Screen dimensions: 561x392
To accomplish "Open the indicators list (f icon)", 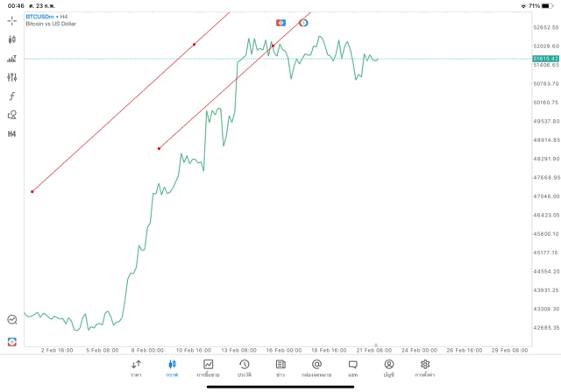I will pyautogui.click(x=12, y=96).
